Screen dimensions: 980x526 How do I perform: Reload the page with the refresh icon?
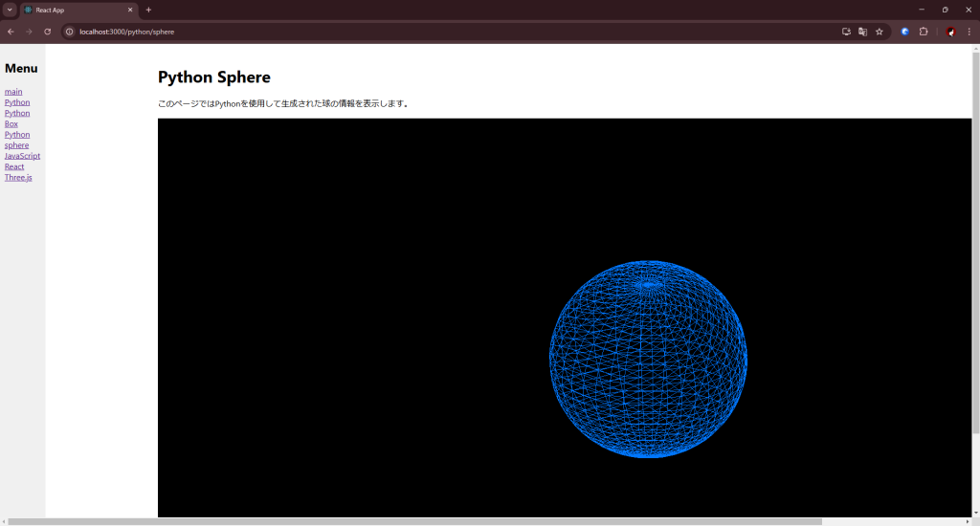point(47,32)
